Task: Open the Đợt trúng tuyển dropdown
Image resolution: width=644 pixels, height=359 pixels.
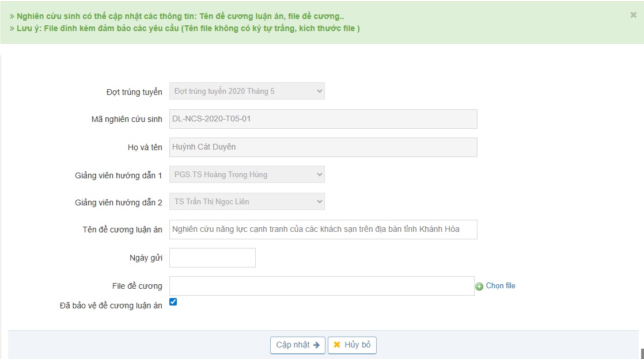Action: (247, 91)
